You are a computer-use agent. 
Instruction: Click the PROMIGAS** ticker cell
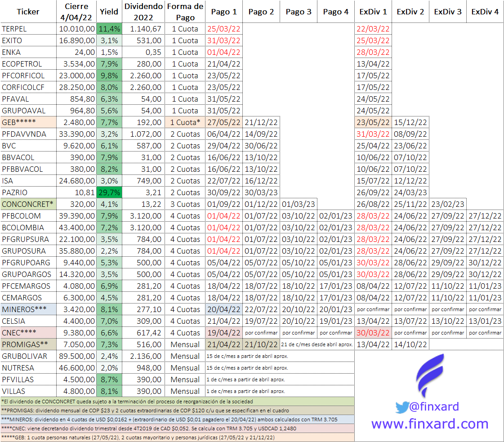tap(28, 344)
